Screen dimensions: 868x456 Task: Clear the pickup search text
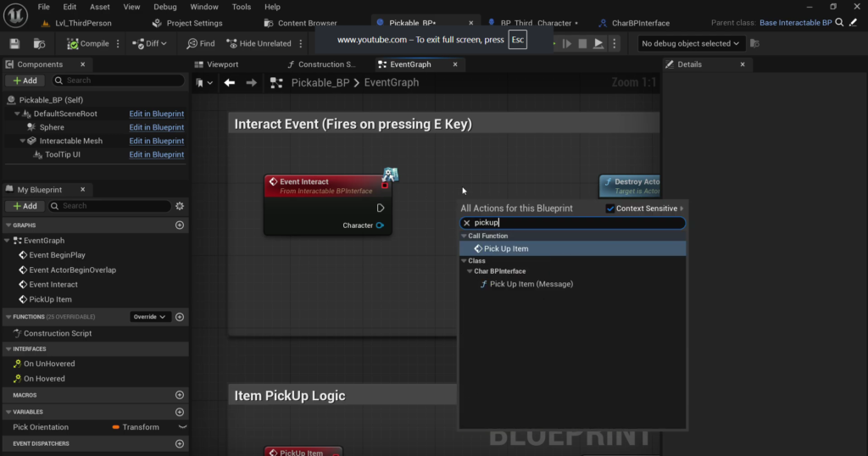467,223
